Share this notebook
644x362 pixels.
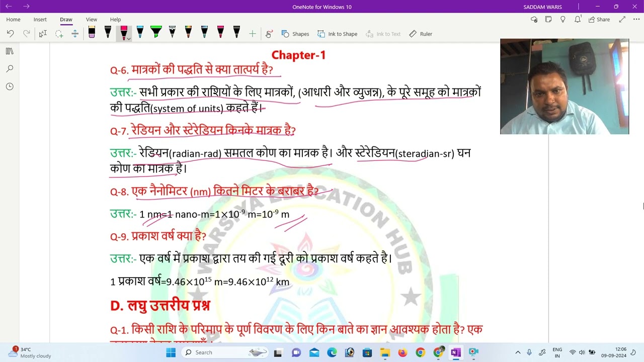(599, 19)
